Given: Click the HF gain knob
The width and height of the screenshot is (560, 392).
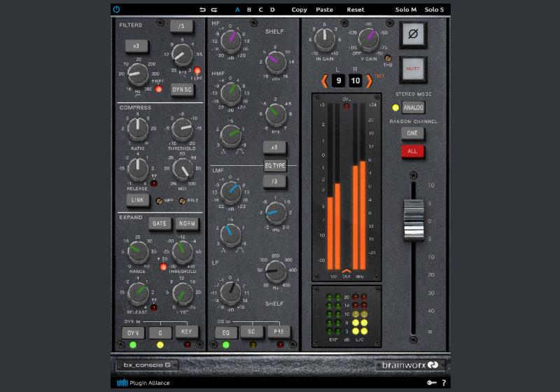Looking at the screenshot, I should [231, 40].
